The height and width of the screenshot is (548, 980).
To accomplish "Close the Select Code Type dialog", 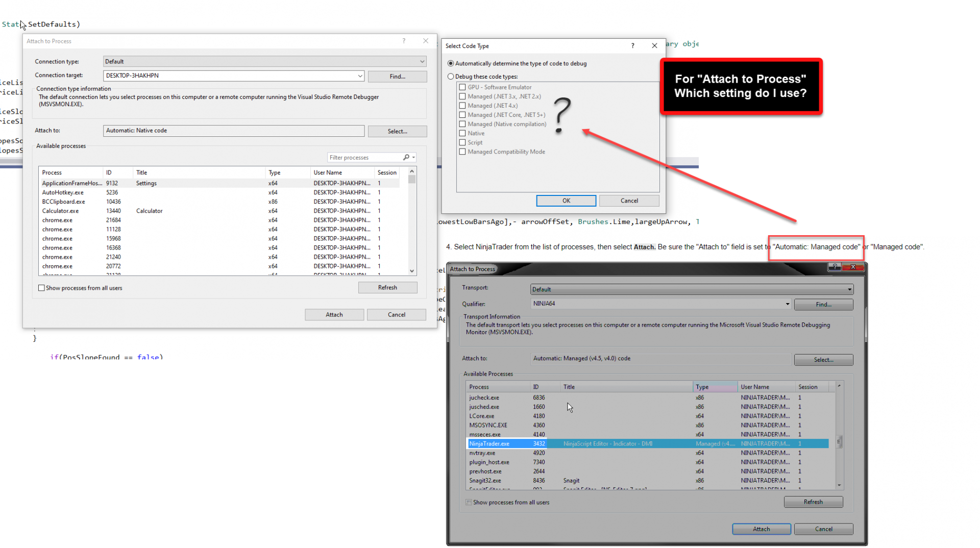I will click(654, 46).
